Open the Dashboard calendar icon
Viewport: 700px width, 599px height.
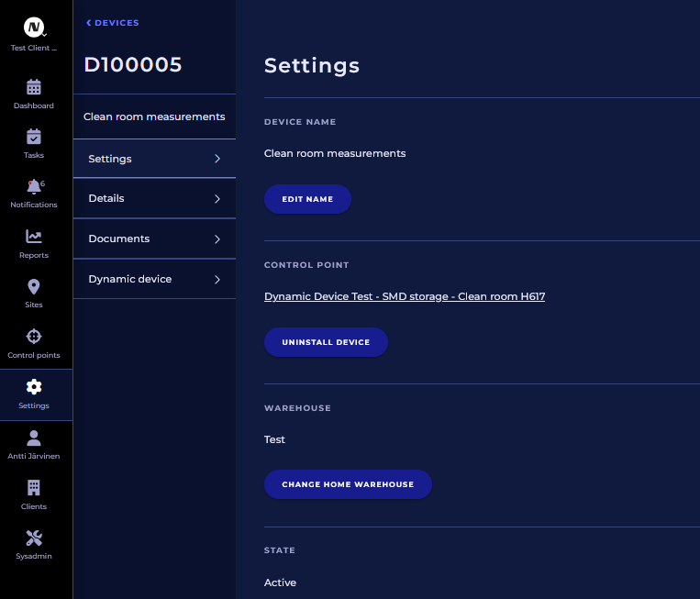(x=34, y=88)
